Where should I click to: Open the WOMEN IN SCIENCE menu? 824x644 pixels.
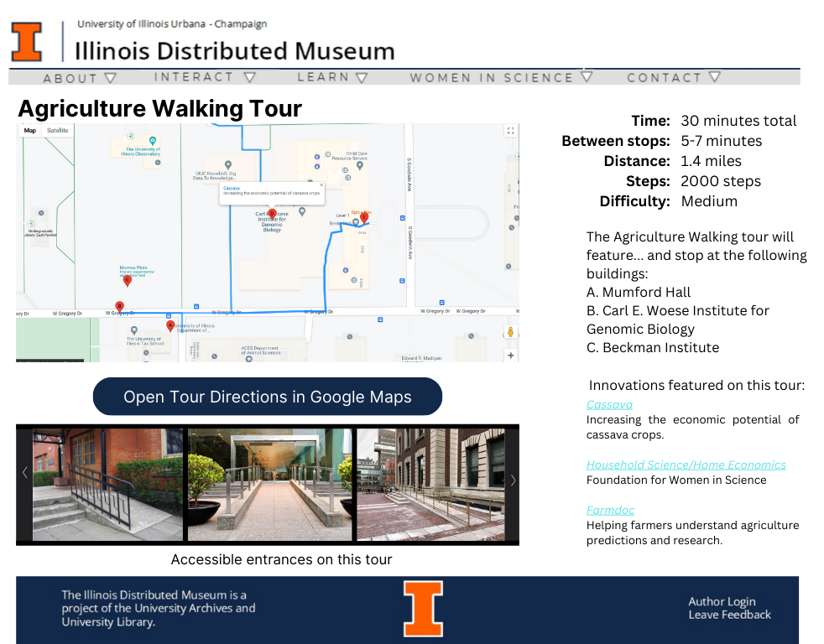[492, 77]
